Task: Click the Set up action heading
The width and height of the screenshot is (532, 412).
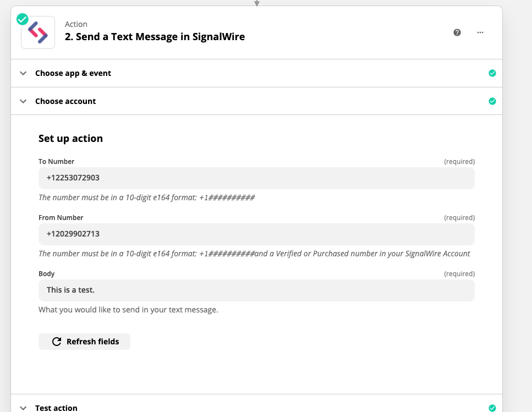Action: pyautogui.click(x=70, y=138)
